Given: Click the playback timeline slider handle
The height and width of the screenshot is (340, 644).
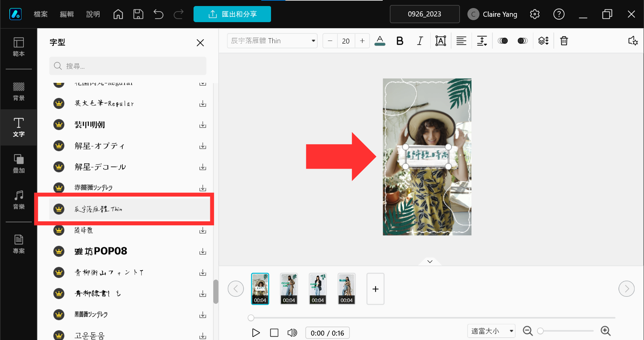Looking at the screenshot, I should click(x=251, y=318).
